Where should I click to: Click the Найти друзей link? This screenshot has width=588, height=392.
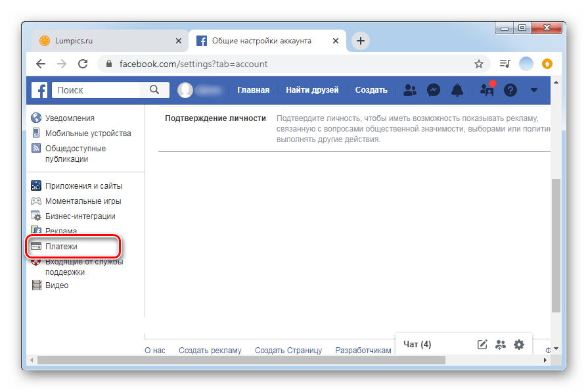(x=312, y=90)
